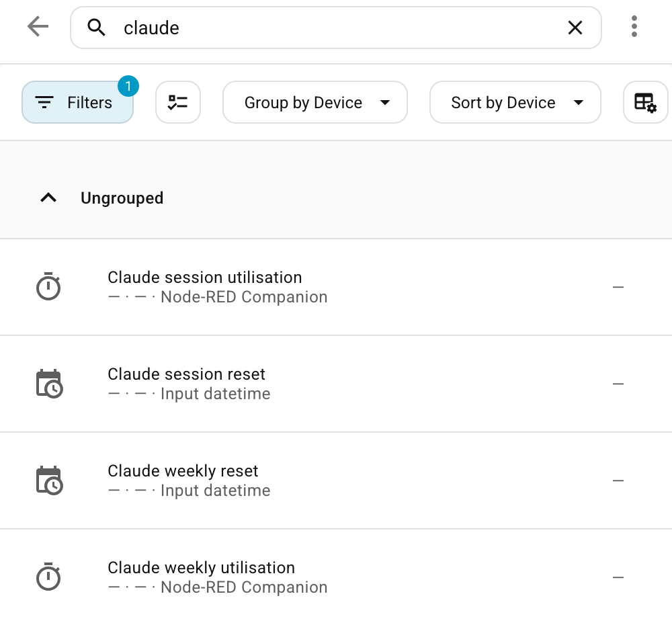
Task: Go back using the left arrow
Action: (x=38, y=27)
